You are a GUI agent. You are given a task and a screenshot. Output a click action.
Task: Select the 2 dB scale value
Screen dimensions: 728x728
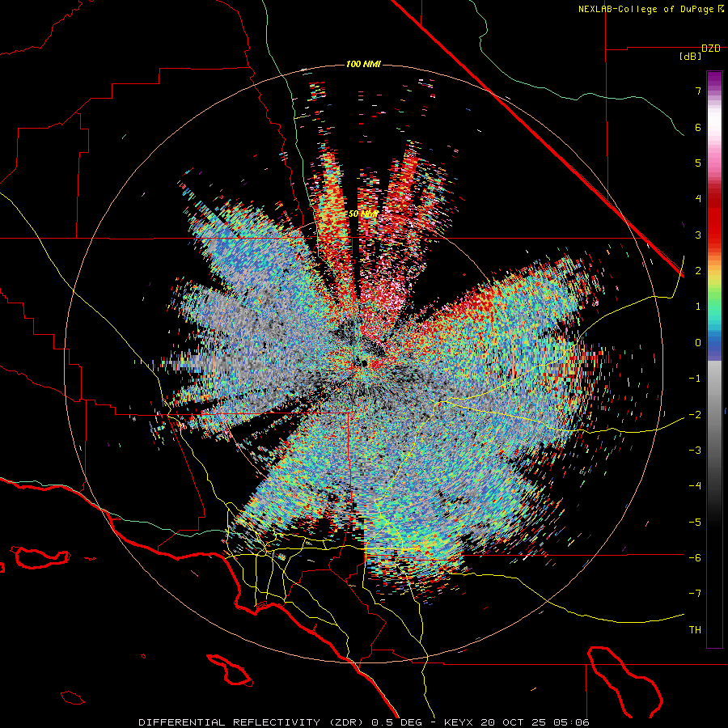[698, 271]
